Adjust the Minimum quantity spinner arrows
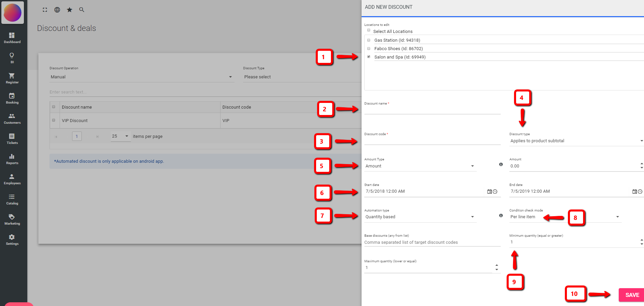The height and width of the screenshot is (306, 644). (642, 242)
